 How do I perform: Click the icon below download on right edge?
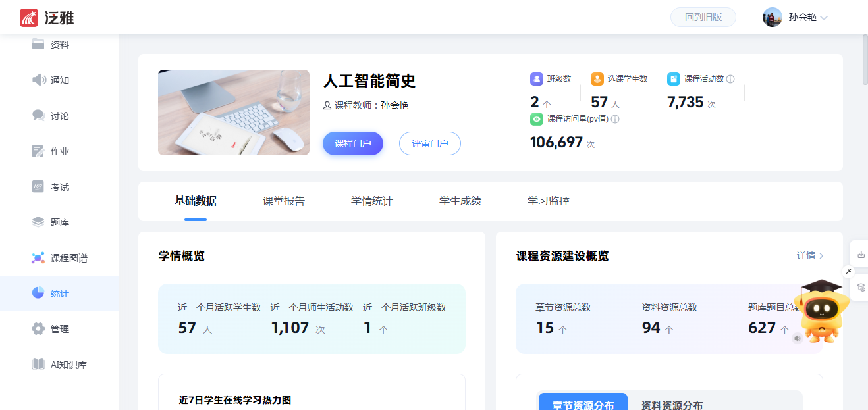[861, 288]
